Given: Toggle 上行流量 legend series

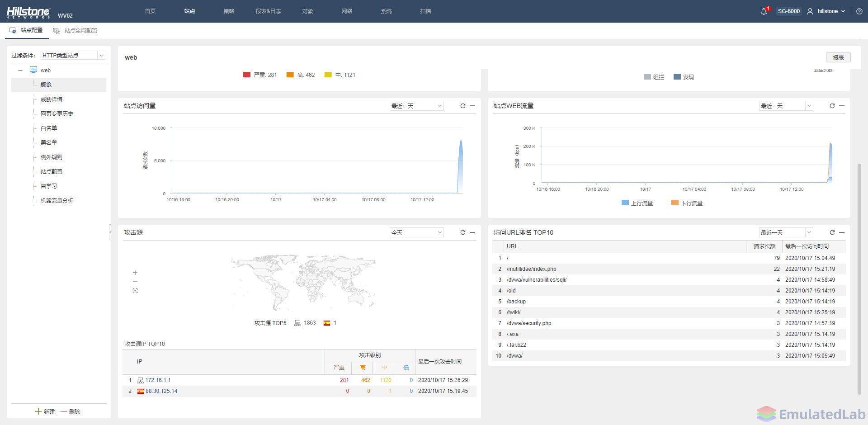Looking at the screenshot, I should tap(637, 203).
